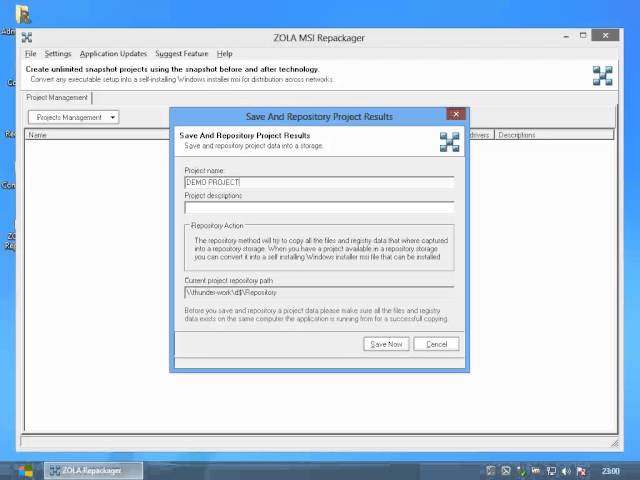Click the Action Center flag tray icon
This screenshot has height=480, width=640.
(582, 471)
